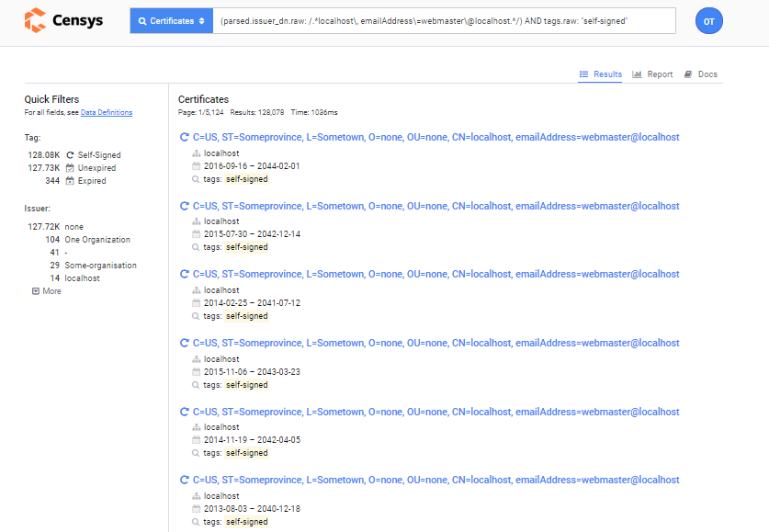The width and height of the screenshot is (769, 532).
Task: Click magnifier icon by tags in 2013-08-03 result
Action: click(x=196, y=522)
